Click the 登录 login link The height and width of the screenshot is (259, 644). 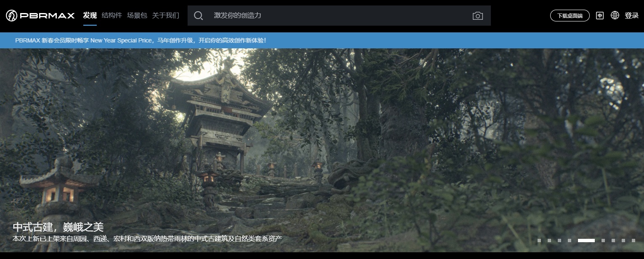point(631,16)
